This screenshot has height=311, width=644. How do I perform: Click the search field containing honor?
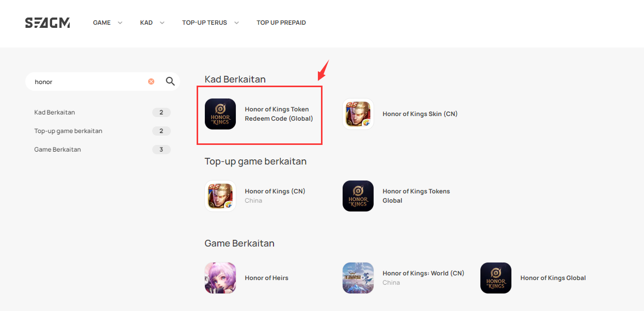point(88,81)
